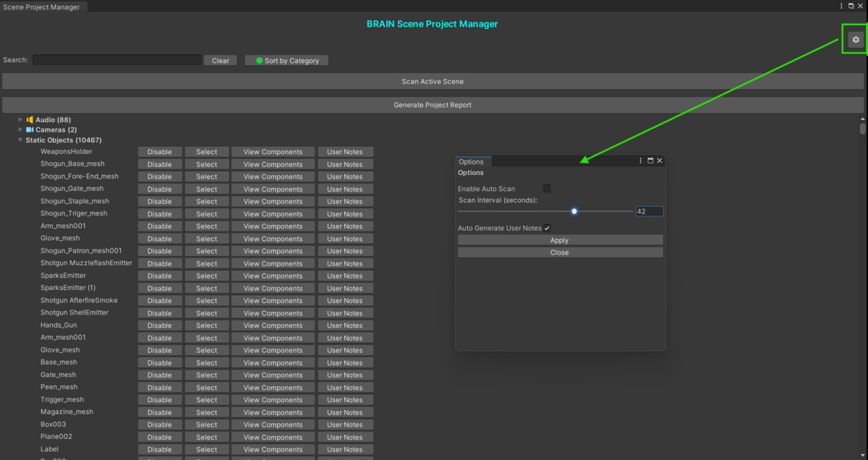Uncheck Auto Generate User Notes
This screenshot has height=460, width=868.
point(547,228)
